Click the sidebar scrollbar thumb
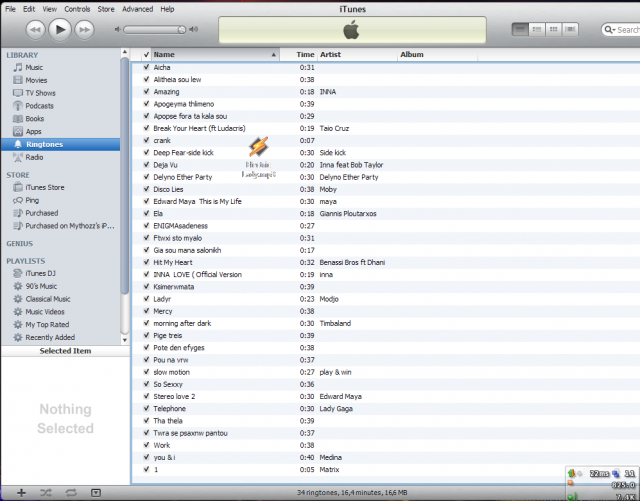The width and height of the screenshot is (640, 501). 125,176
